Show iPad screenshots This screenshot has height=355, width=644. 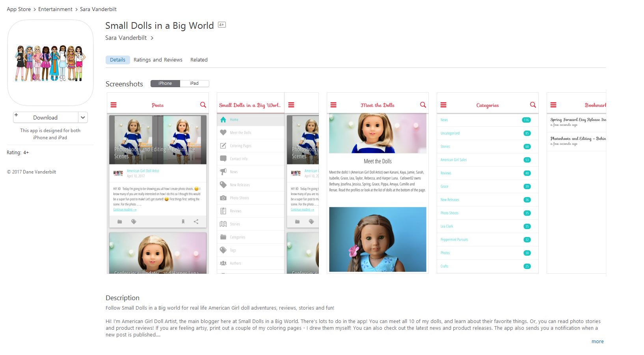click(194, 84)
